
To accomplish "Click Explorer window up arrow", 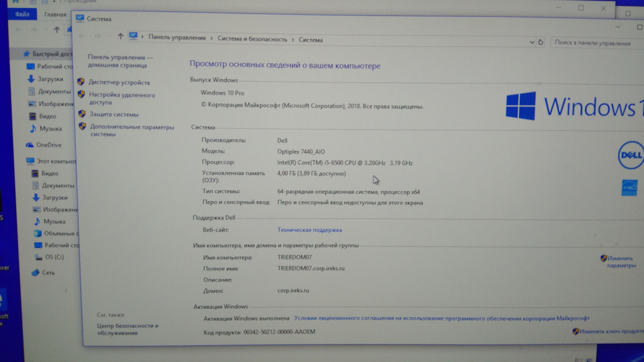I will point(56,29).
